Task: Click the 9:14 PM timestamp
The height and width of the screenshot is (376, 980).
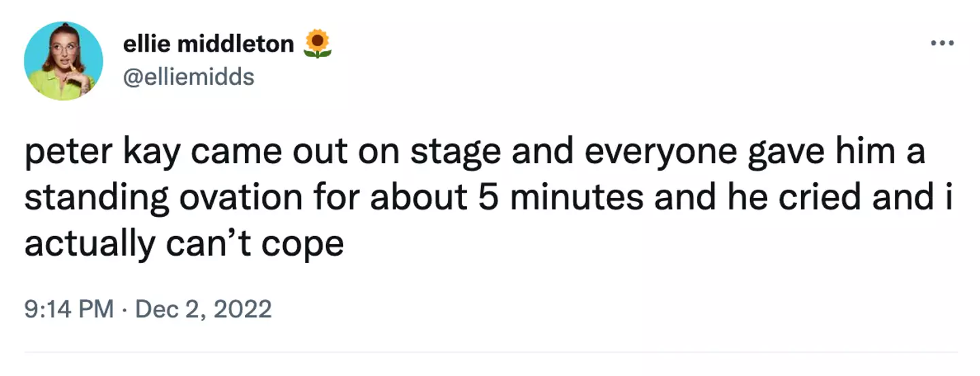Action: (69, 309)
